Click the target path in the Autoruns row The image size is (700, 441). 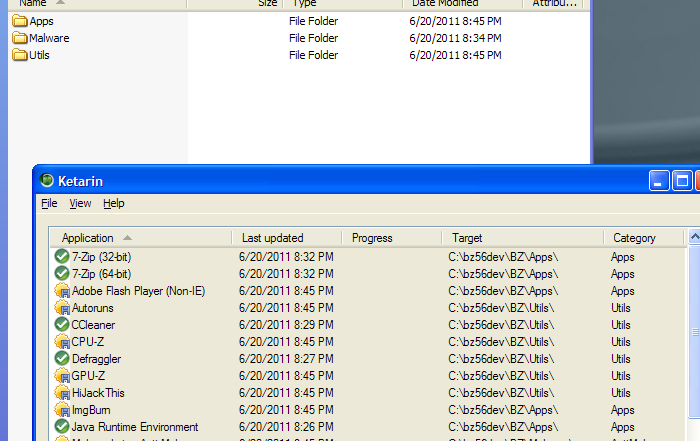click(x=501, y=308)
